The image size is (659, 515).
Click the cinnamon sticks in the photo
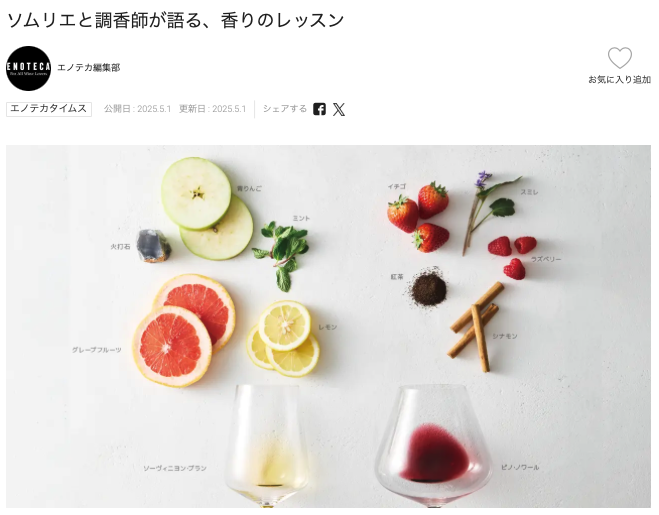click(476, 327)
